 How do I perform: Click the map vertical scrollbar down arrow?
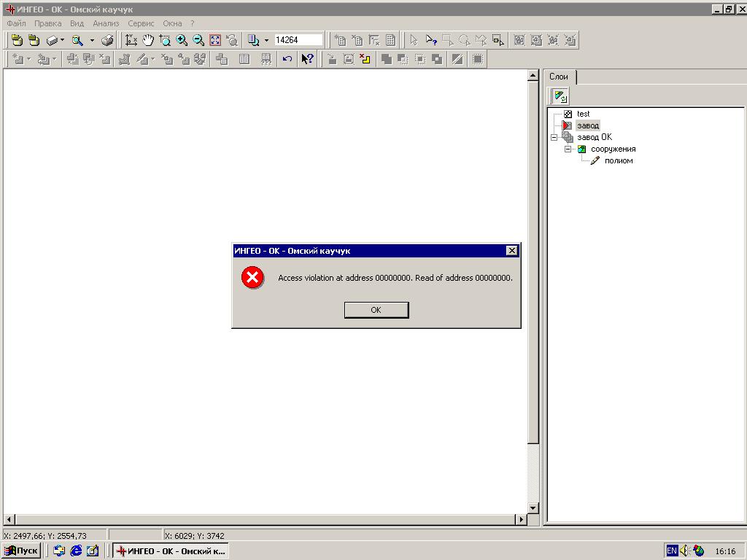533,508
